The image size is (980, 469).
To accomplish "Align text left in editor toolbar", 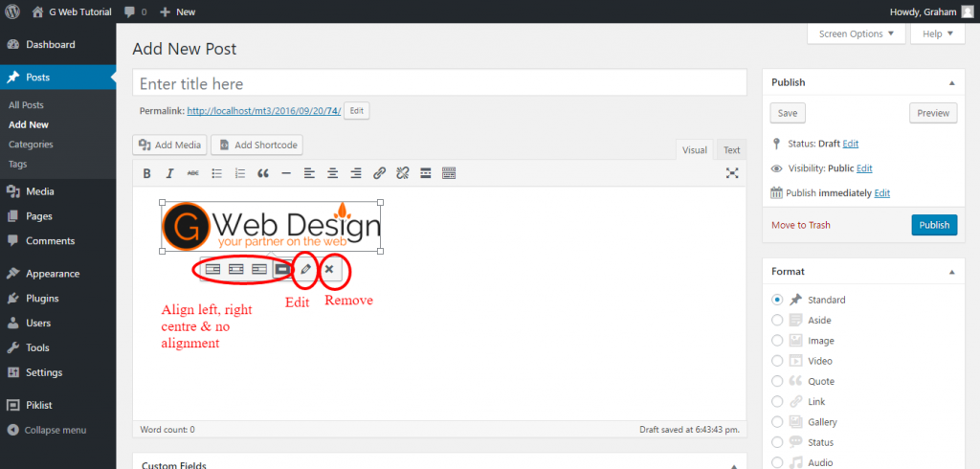I will tap(309, 173).
